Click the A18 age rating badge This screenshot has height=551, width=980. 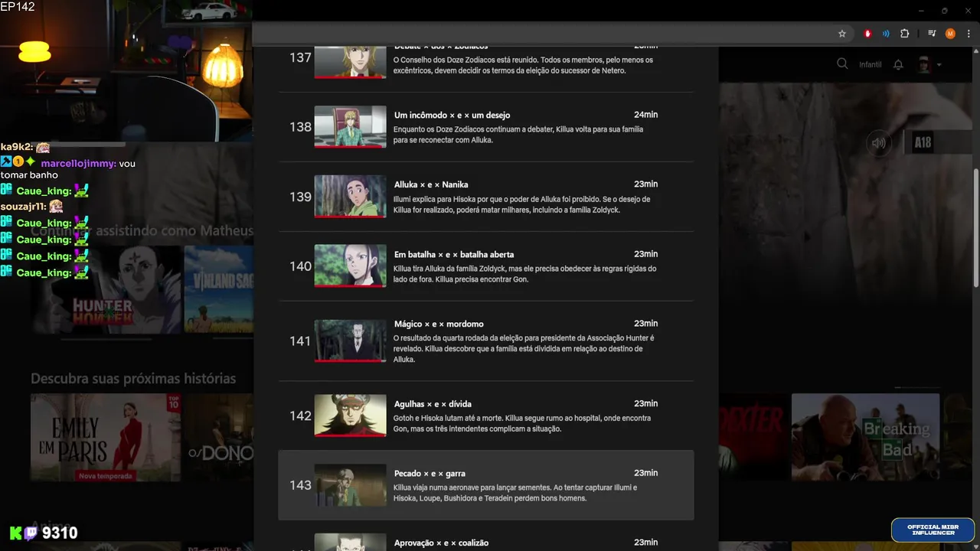pyautogui.click(x=923, y=142)
